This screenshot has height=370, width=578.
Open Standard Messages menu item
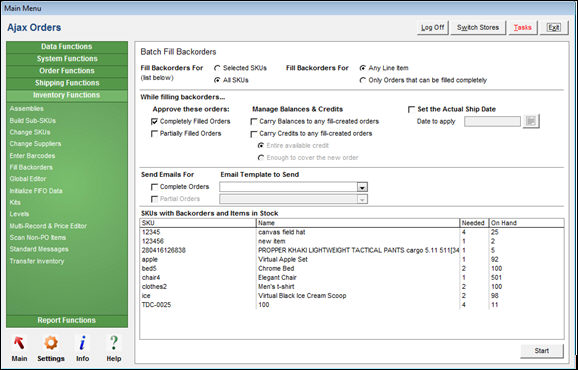pos(39,249)
